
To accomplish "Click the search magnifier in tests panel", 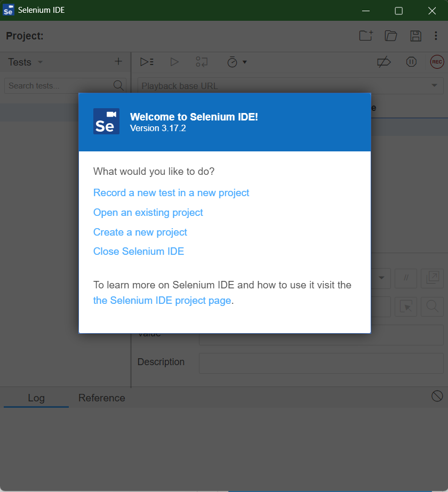I will point(118,85).
